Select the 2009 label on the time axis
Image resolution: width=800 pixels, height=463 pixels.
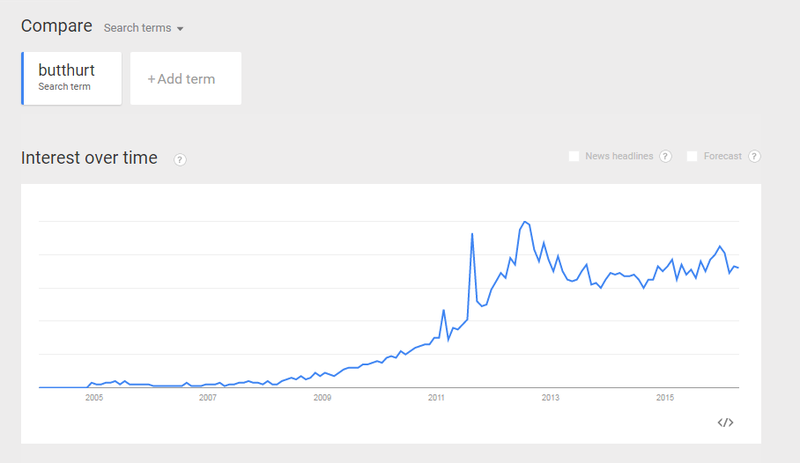coord(322,398)
